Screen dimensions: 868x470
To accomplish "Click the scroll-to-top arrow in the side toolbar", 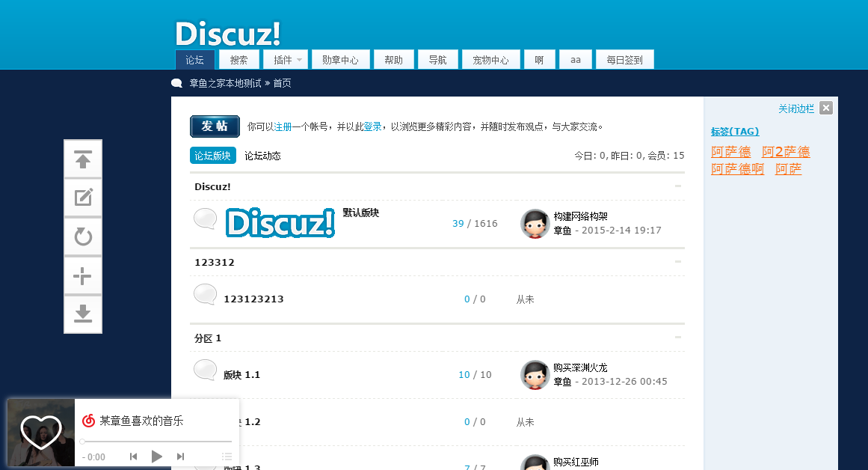I will (83, 159).
